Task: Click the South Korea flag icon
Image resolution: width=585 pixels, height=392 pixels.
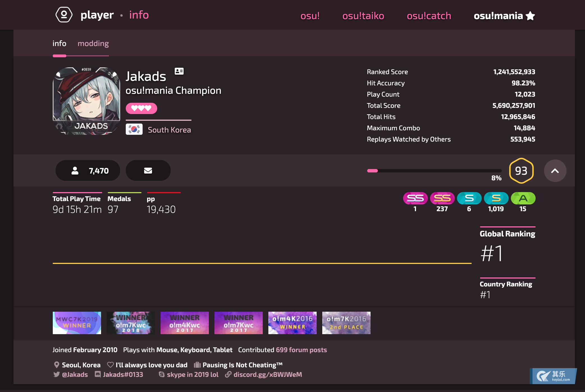Action: coord(134,129)
